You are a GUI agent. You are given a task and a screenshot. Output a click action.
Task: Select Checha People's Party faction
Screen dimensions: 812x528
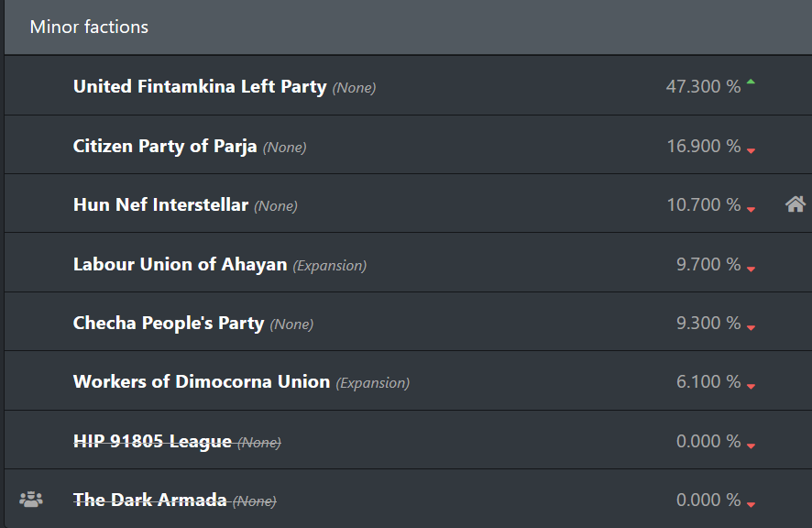click(169, 323)
